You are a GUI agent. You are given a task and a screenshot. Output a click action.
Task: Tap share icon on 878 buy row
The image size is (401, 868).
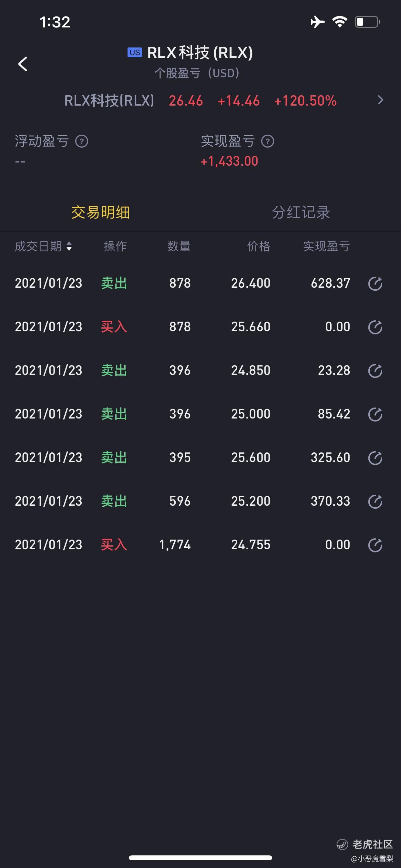375,327
